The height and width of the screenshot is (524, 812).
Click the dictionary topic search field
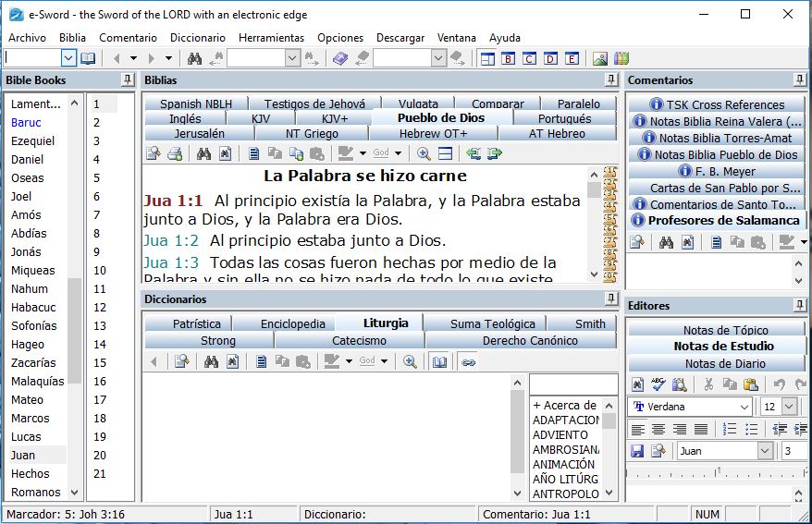pyautogui.click(x=573, y=384)
